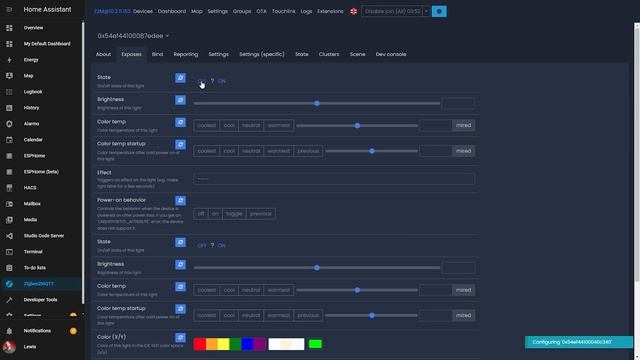
Task: Open Developer Tools hammer icon
Action: pos(9,300)
